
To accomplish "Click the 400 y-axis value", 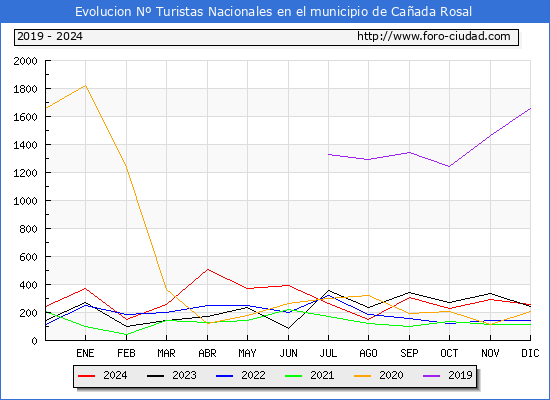I will click(x=28, y=285).
